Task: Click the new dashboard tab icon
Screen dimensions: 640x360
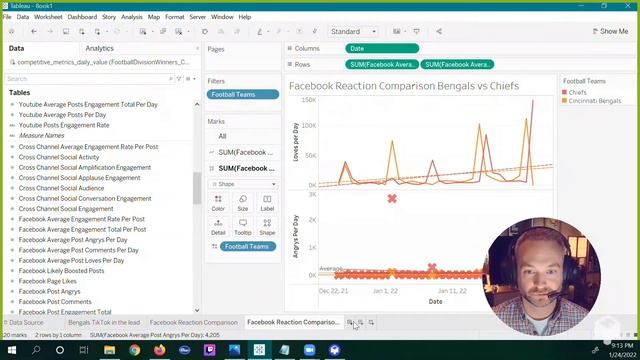Action: (x=360, y=322)
